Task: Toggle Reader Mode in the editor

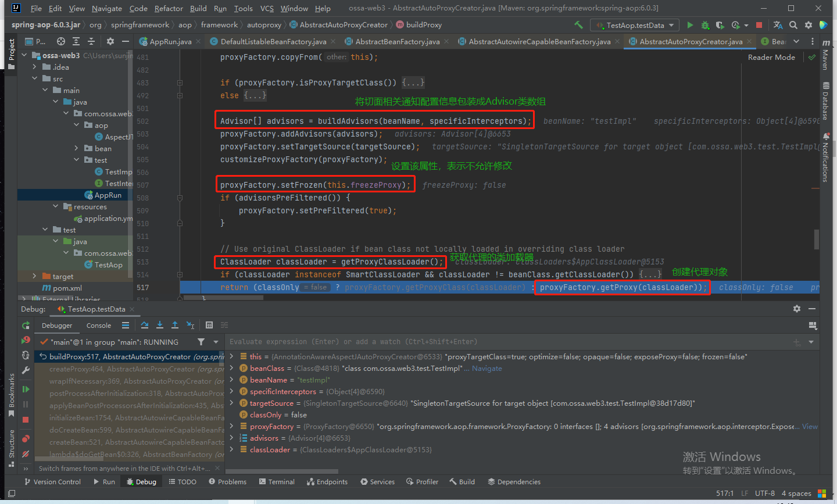Action: (x=771, y=57)
